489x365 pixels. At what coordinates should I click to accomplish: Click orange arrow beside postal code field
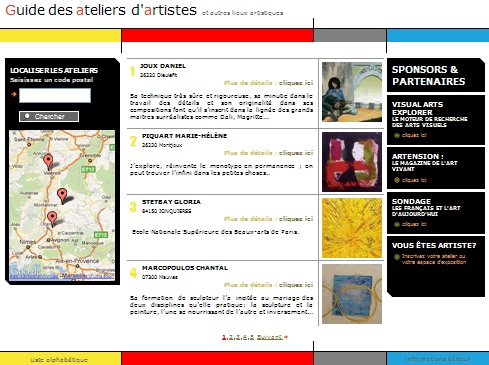coord(14,94)
